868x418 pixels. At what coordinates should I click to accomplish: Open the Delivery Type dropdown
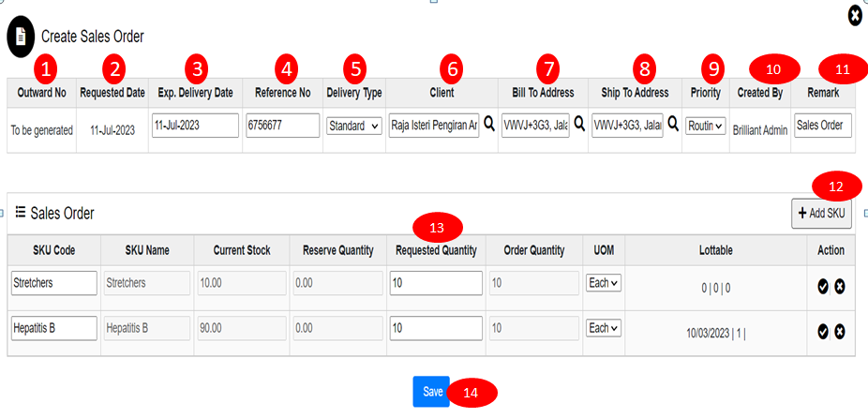pos(353,126)
